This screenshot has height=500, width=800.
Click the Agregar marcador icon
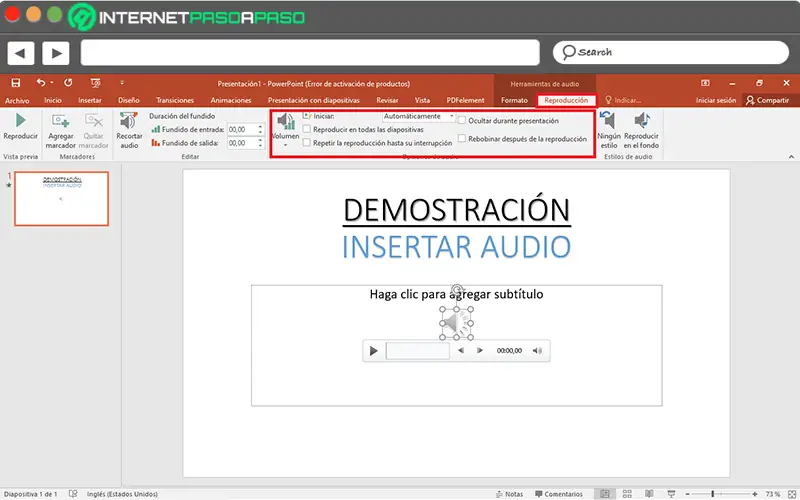(x=60, y=122)
